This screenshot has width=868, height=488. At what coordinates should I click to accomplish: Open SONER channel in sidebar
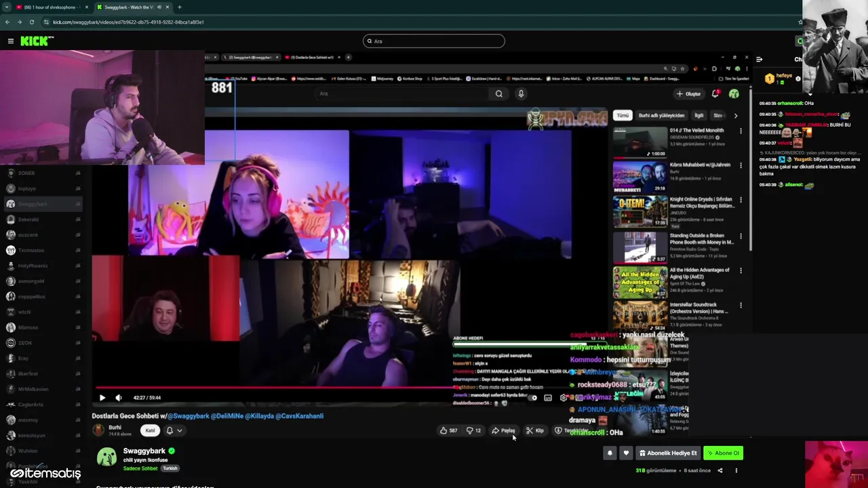42,173
